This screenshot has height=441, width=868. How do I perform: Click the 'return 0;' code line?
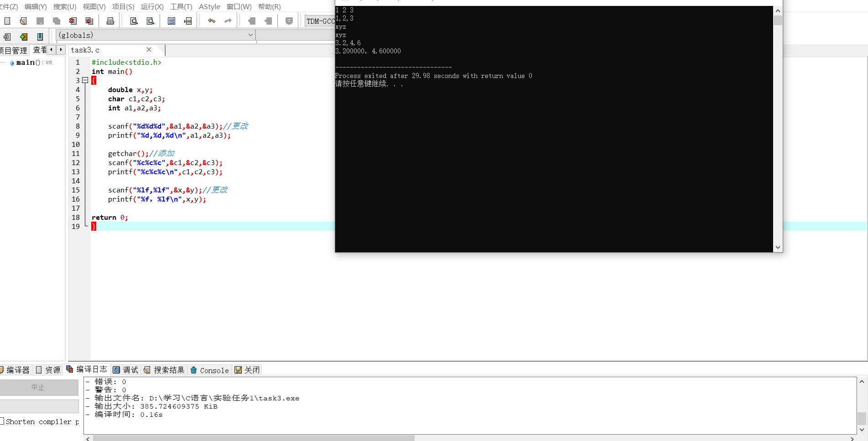(109, 218)
